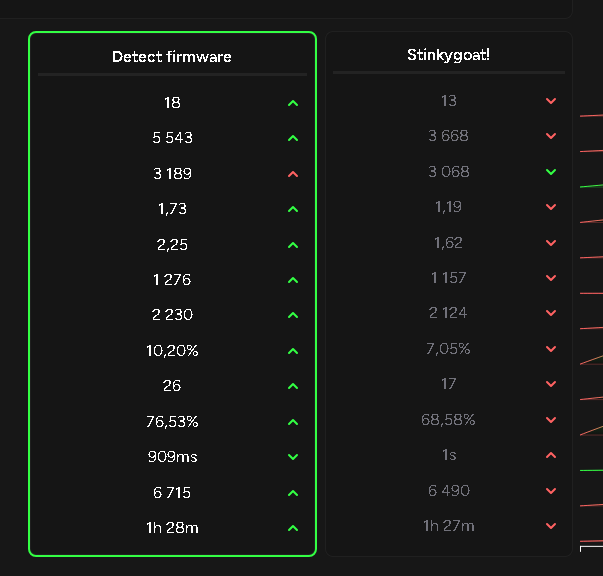Click green up arrow beside 1h 28m
This screenshot has width=603, height=576.
pyautogui.click(x=293, y=528)
